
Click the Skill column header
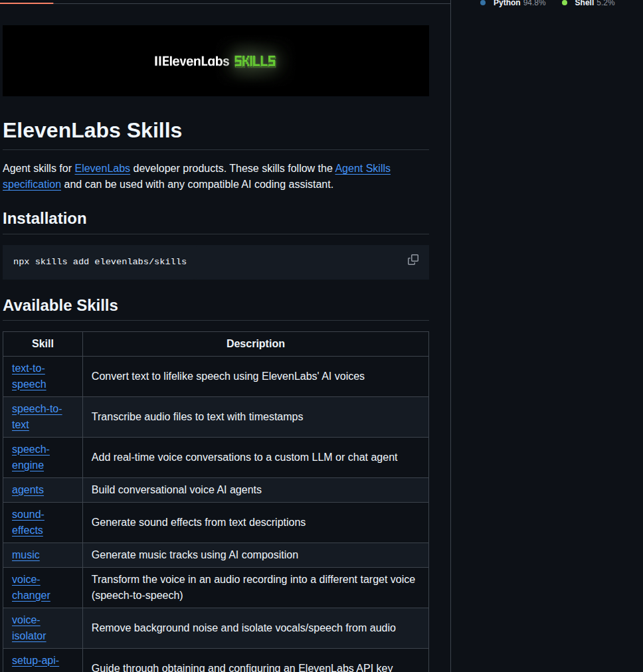(43, 344)
